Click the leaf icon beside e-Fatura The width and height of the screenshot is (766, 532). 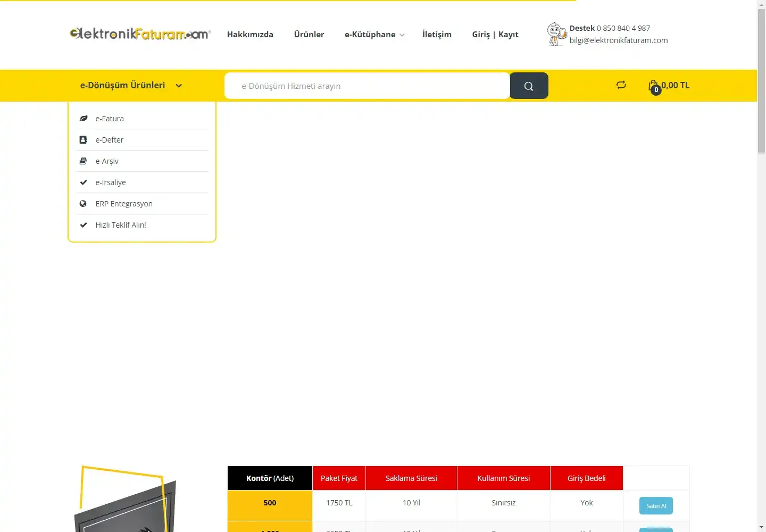(x=84, y=119)
